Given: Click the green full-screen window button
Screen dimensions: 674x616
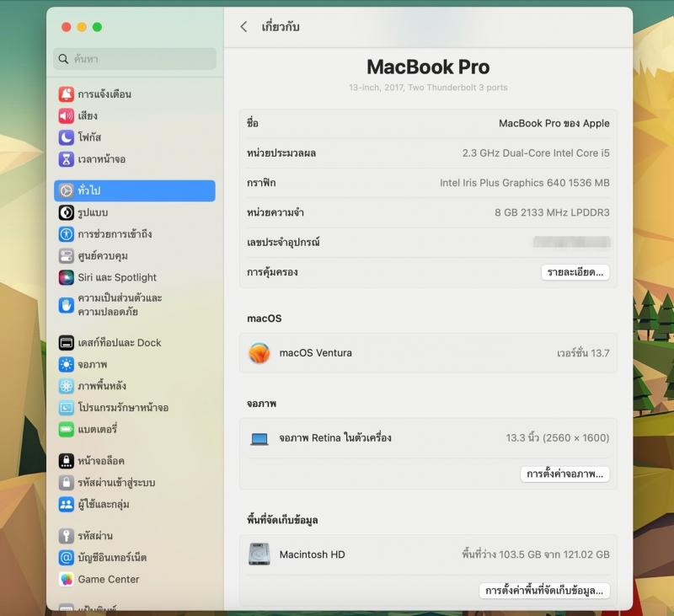Looking at the screenshot, I should coord(97,27).
